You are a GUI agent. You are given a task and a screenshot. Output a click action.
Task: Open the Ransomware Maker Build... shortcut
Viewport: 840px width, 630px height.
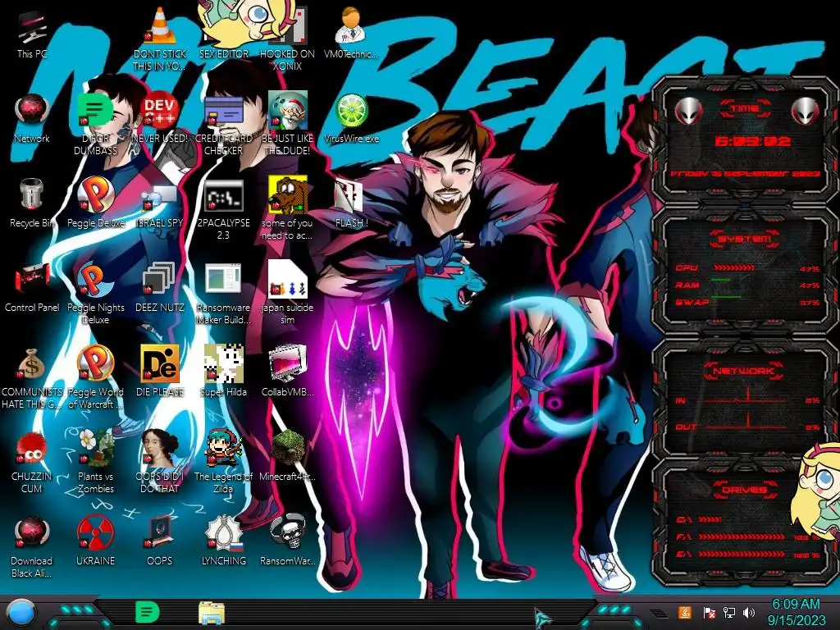223,294
